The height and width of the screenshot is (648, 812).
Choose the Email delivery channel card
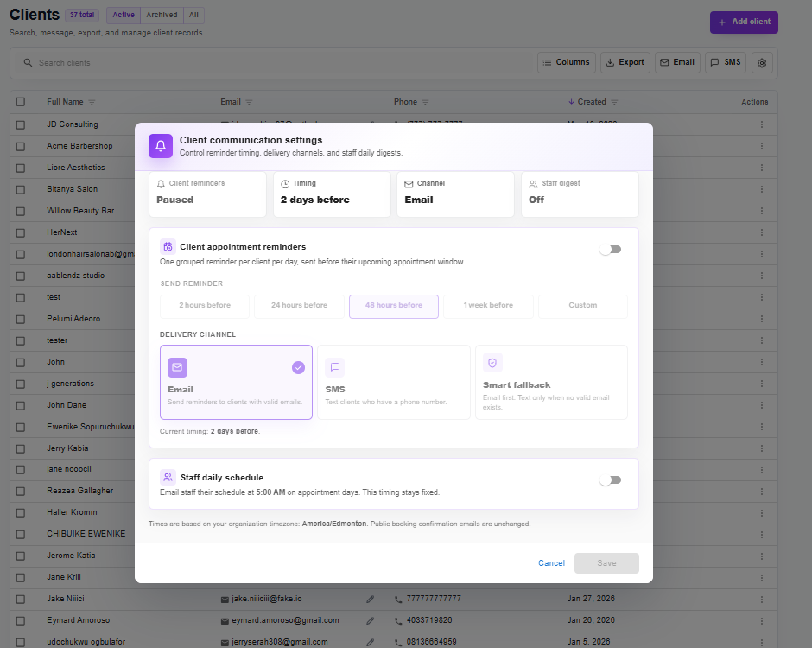pyautogui.click(x=236, y=382)
